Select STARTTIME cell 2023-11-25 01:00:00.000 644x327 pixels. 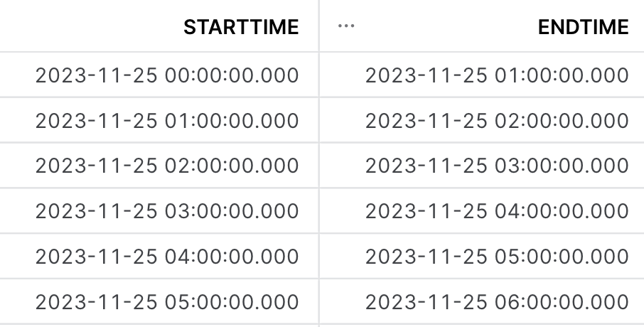click(x=159, y=120)
